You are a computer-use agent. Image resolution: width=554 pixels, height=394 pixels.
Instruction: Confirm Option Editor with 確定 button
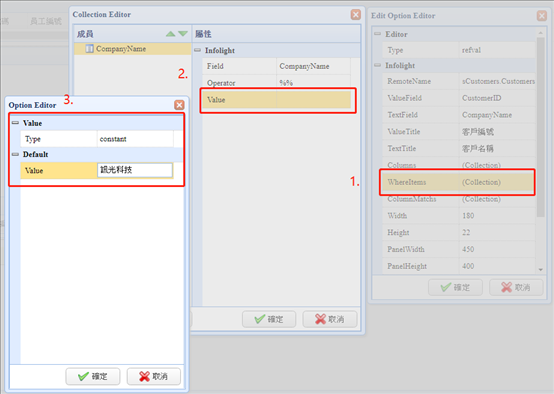pyautogui.click(x=93, y=376)
